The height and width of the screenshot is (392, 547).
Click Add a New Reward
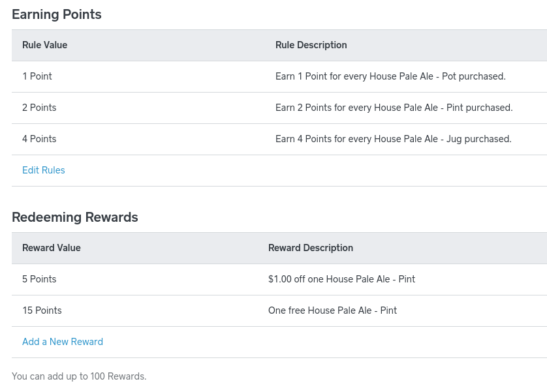[x=63, y=342]
